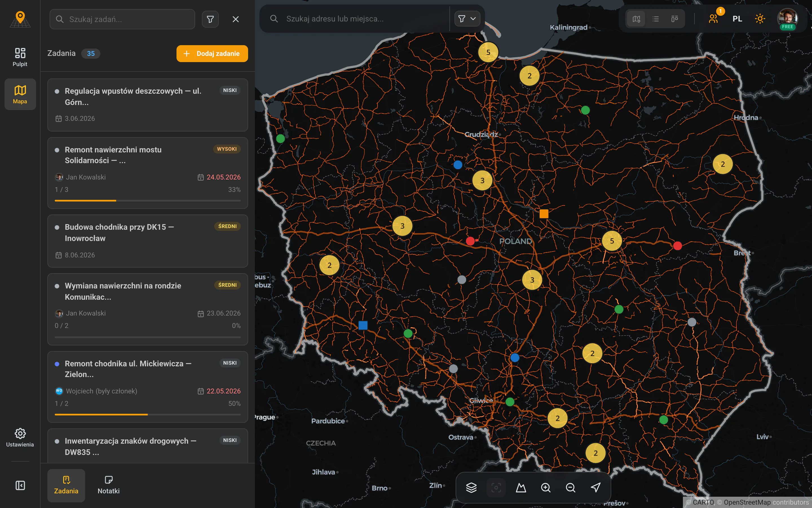Open the task filter funnel icon
The height and width of the screenshot is (508, 812).
coord(210,19)
